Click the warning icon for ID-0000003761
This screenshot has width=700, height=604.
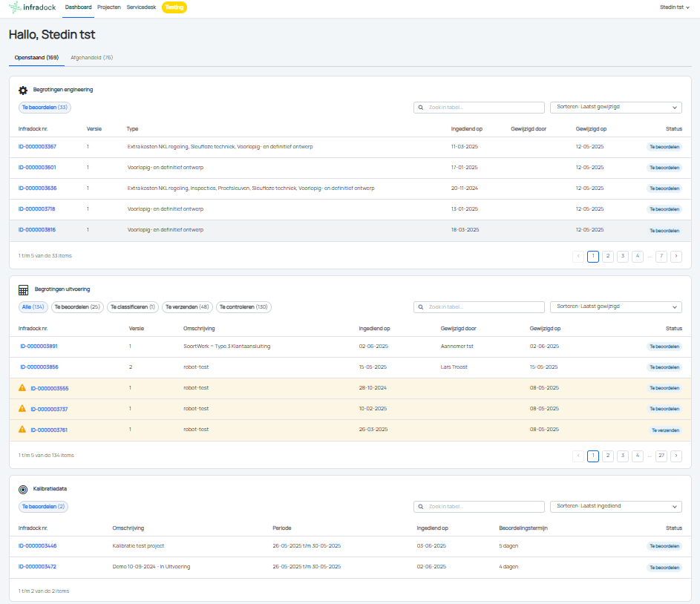pyautogui.click(x=22, y=429)
